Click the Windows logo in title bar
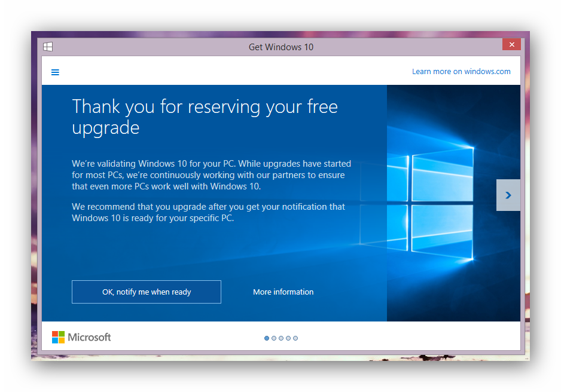Image resolution: width=561 pixels, height=392 pixels. pyautogui.click(x=48, y=47)
